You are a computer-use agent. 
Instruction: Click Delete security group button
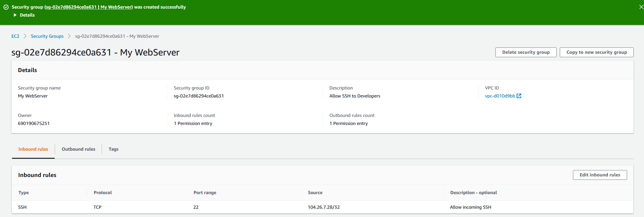coord(526,52)
